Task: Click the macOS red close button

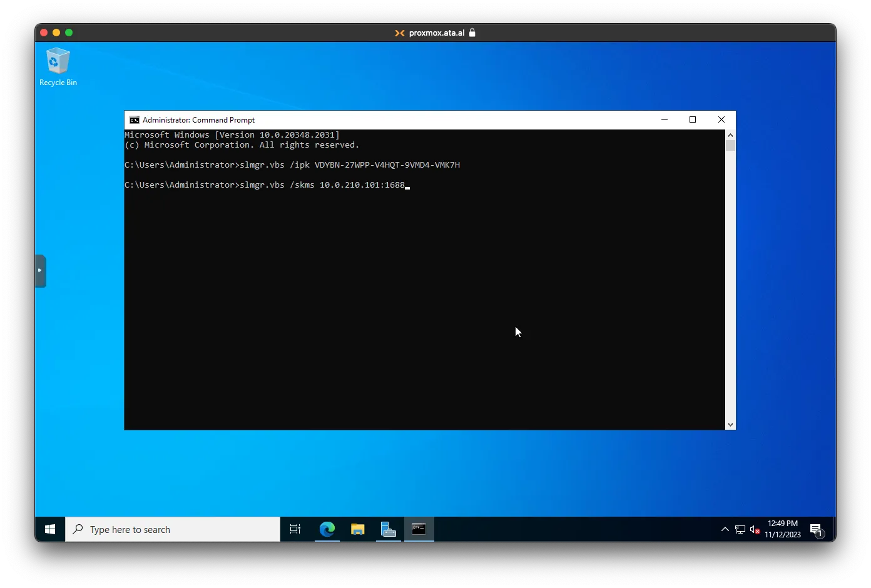Action: [44, 33]
